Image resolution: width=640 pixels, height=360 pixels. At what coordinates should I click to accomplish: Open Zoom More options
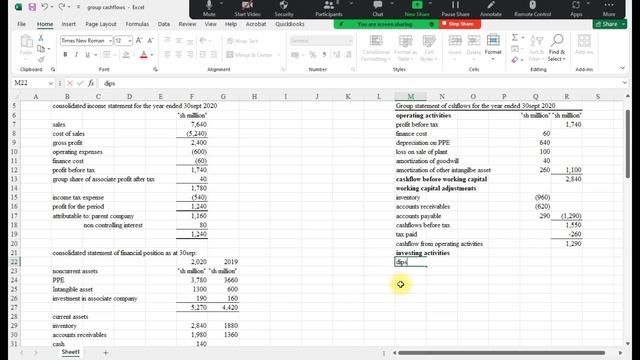point(609,9)
